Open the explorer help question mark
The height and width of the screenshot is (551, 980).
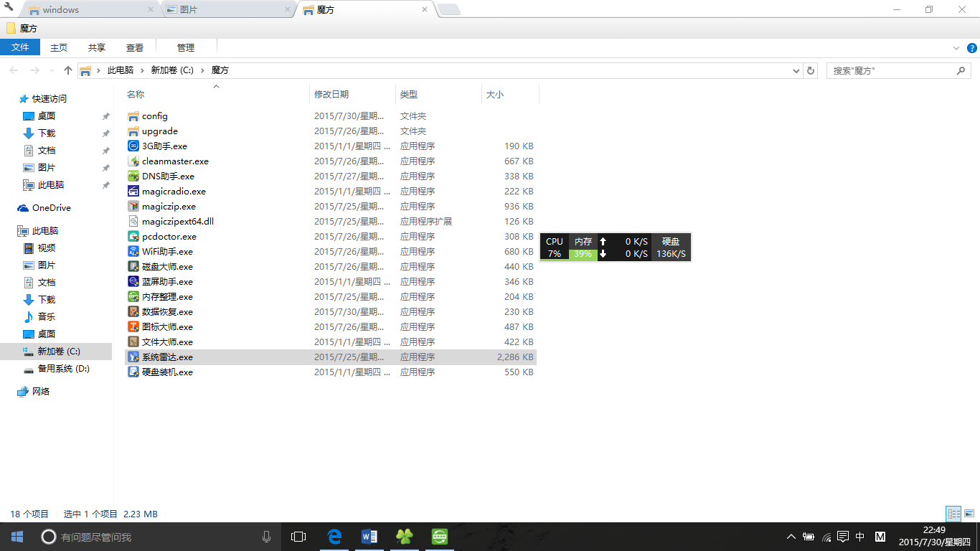[x=972, y=48]
